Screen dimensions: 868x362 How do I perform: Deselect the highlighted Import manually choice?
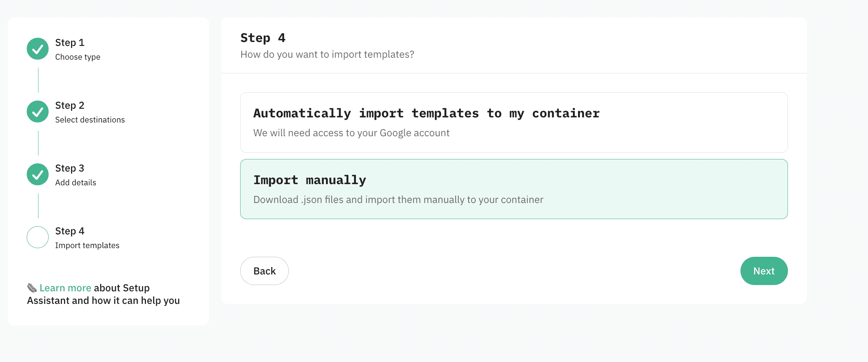(514, 189)
